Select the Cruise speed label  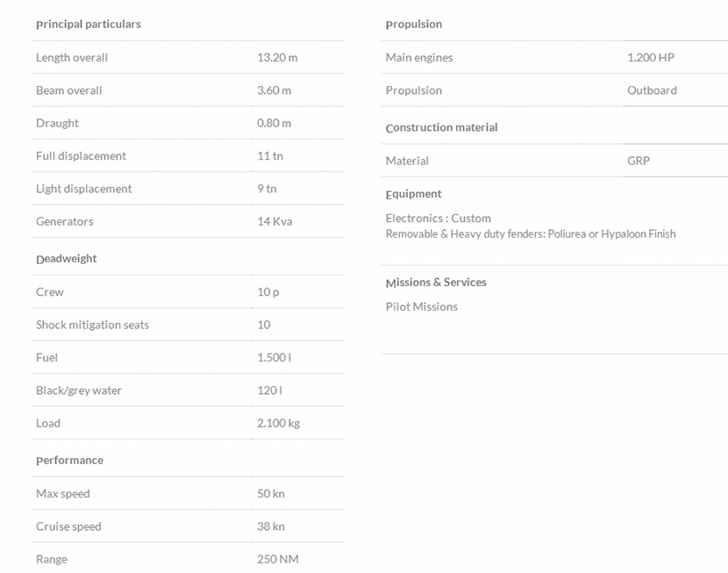click(68, 526)
